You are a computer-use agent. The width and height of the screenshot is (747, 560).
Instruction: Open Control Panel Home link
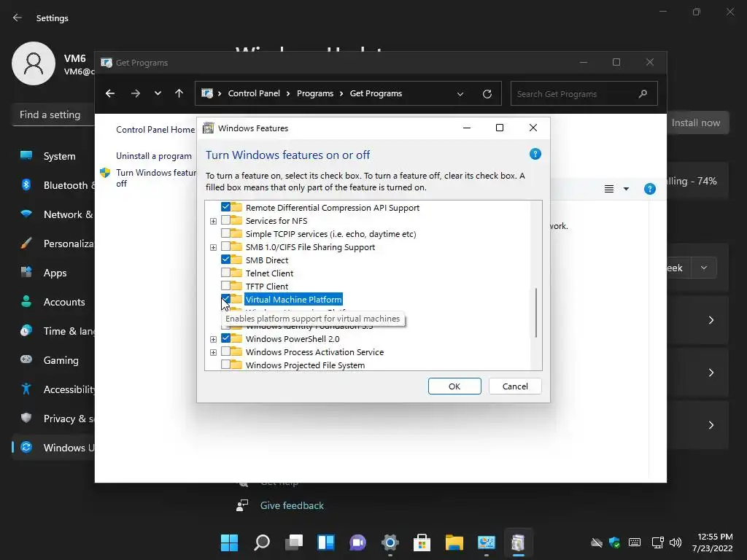(x=155, y=130)
